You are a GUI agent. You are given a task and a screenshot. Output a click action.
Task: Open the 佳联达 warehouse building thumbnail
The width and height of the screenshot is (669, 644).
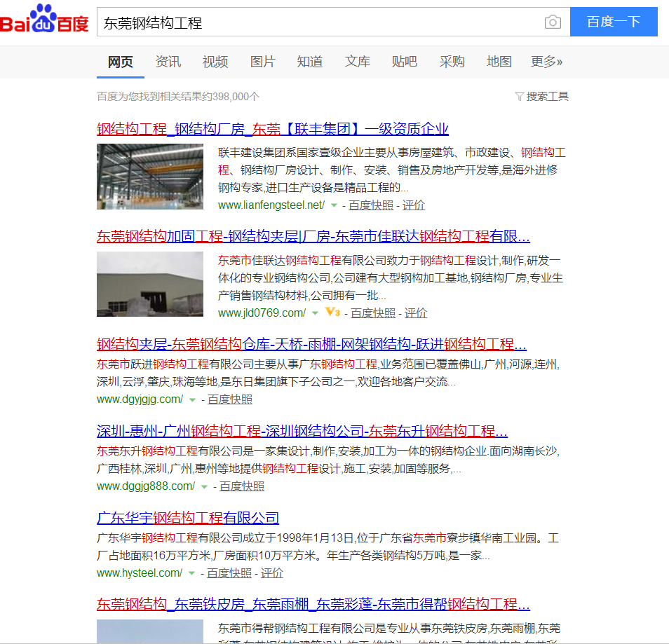pyautogui.click(x=150, y=284)
